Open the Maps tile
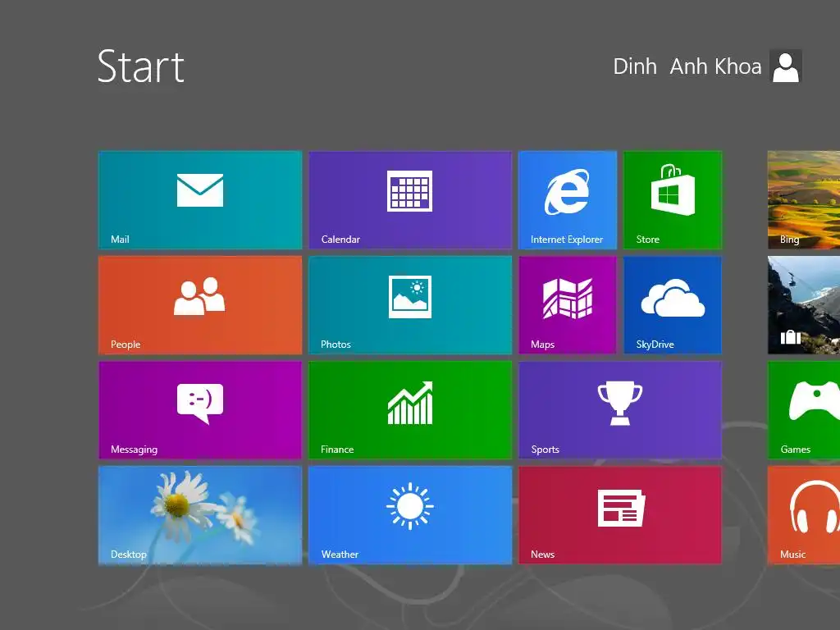Viewport: 840px width, 630px height. (568, 305)
